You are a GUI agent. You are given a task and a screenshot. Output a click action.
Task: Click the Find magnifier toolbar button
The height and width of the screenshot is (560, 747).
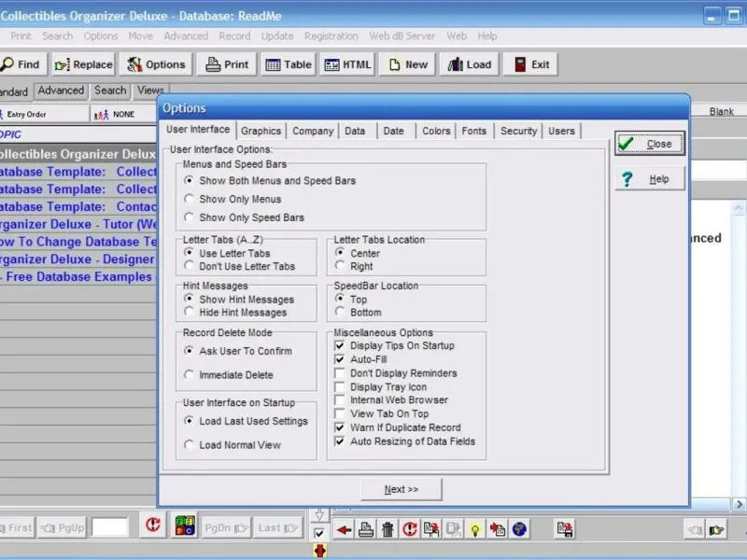coord(21,64)
